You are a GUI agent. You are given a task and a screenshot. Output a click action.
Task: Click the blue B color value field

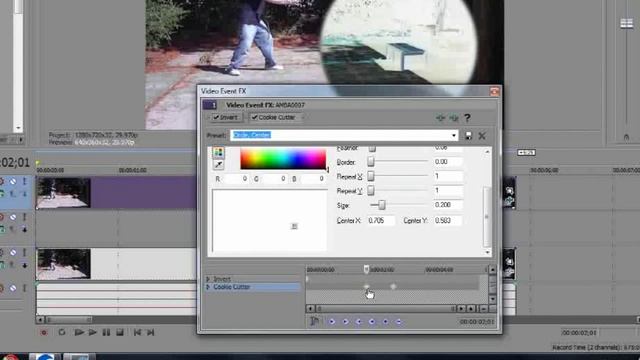click(x=312, y=179)
